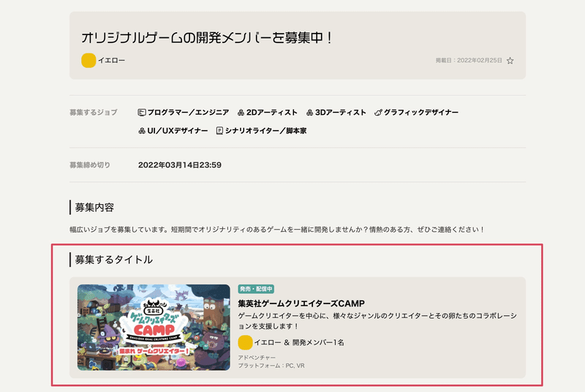Image resolution: width=585 pixels, height=392 pixels.
Task: Click the yellow イエロー avatar in header
Action: pyautogui.click(x=88, y=61)
